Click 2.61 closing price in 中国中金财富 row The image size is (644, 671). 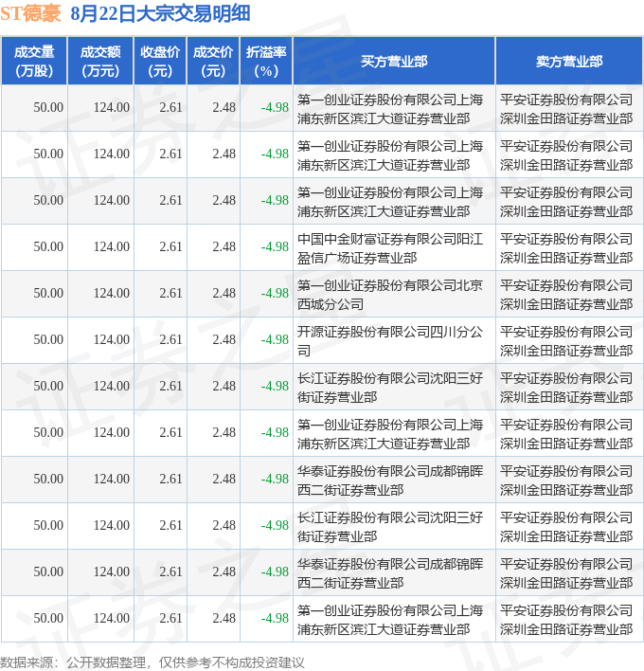171,247
